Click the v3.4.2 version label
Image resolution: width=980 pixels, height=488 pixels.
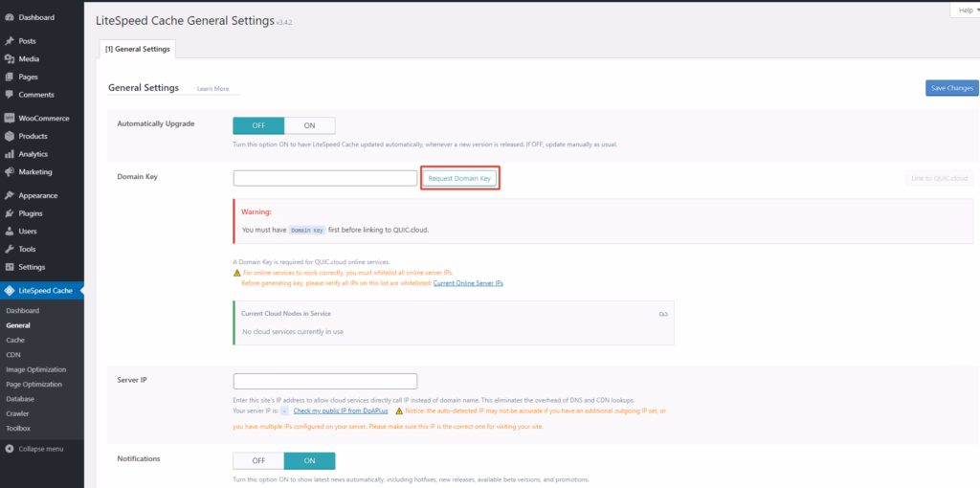click(x=284, y=23)
